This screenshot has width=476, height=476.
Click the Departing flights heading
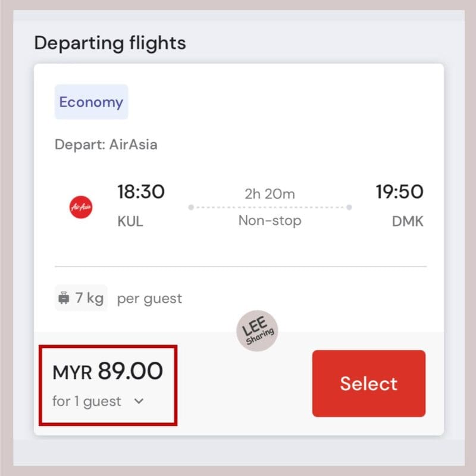tap(110, 43)
